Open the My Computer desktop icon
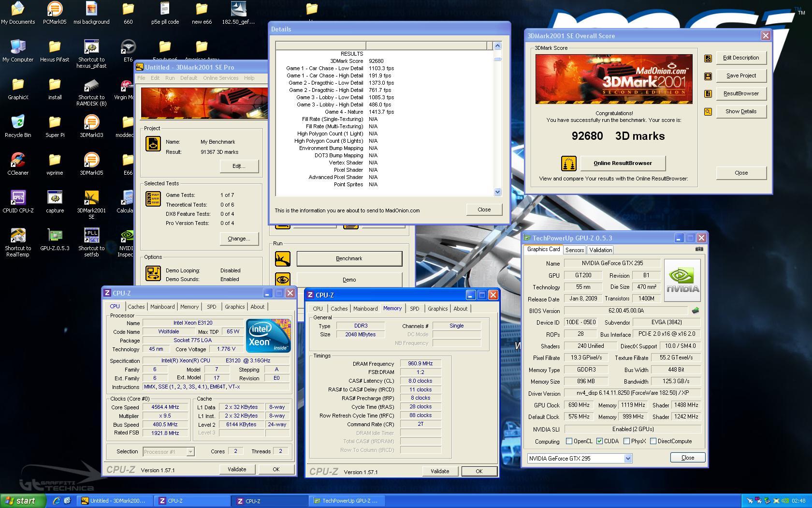The width and height of the screenshot is (812, 508). tap(18, 50)
